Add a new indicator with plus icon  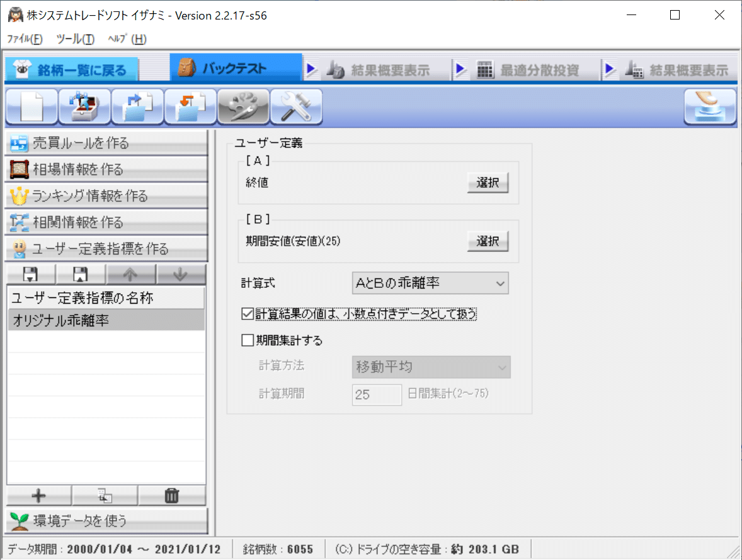click(x=39, y=496)
